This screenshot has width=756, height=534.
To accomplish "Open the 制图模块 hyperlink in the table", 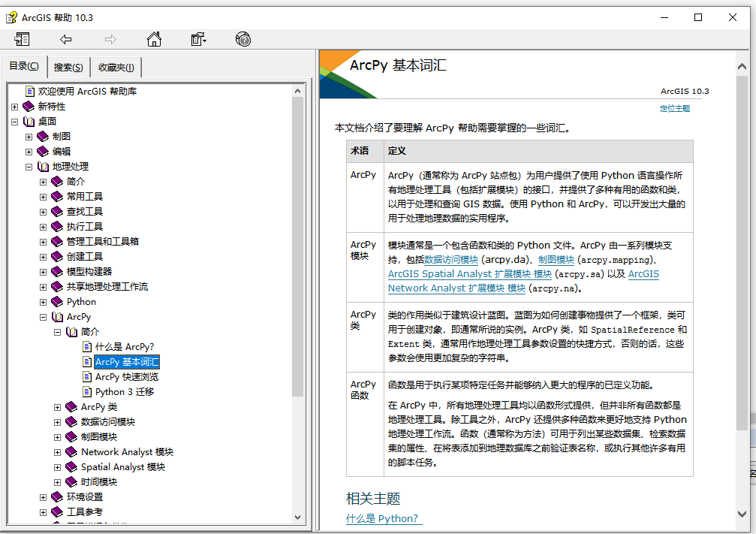I will [x=556, y=260].
